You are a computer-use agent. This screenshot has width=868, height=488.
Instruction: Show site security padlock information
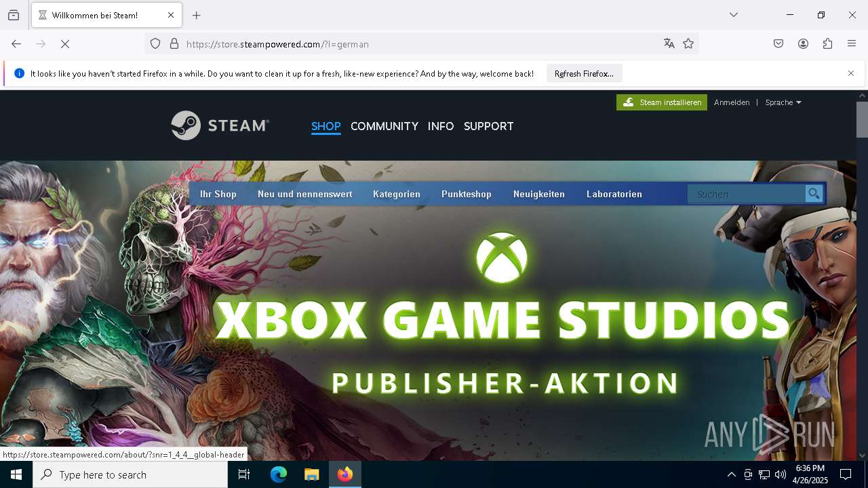coord(174,44)
